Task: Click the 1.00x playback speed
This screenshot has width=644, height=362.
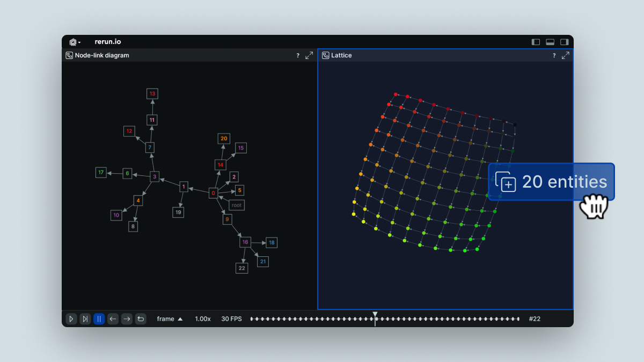Action: click(202, 319)
